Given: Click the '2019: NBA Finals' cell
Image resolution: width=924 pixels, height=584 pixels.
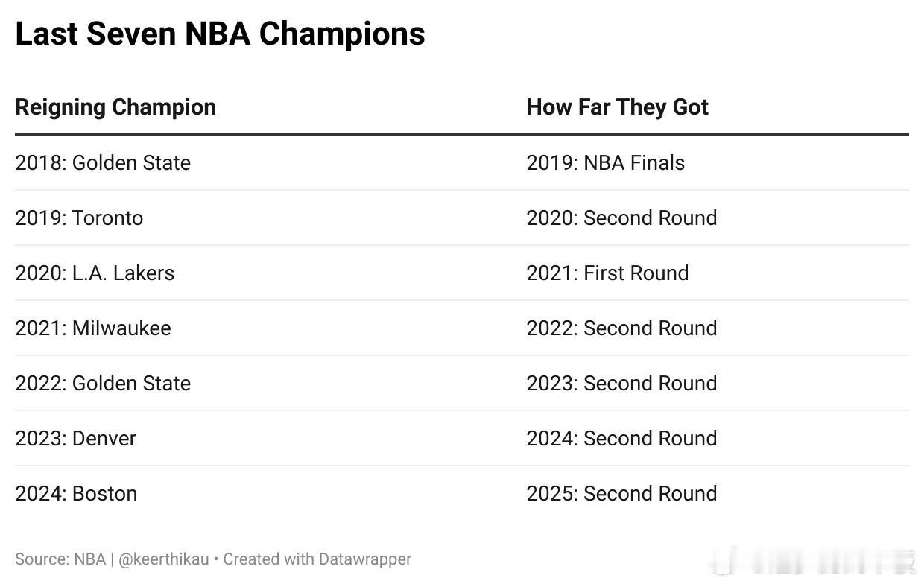Looking at the screenshot, I should 605,163.
